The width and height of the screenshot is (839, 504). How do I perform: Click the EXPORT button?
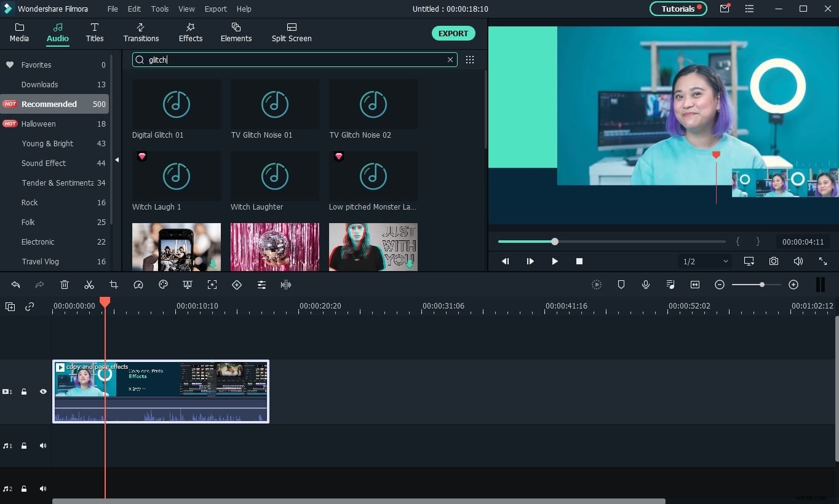click(453, 33)
